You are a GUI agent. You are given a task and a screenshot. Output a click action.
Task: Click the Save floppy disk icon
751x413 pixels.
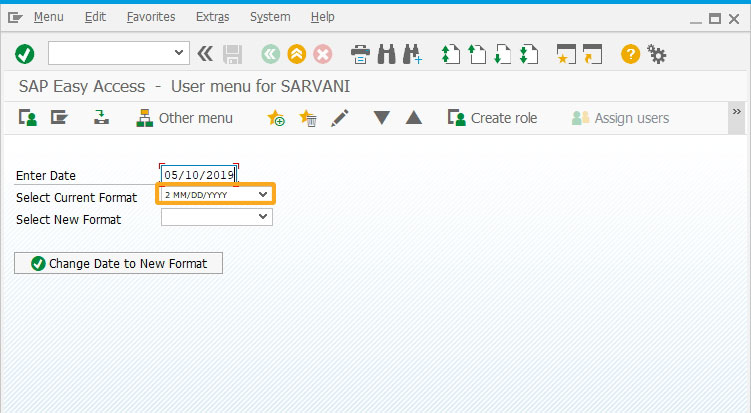coord(233,54)
